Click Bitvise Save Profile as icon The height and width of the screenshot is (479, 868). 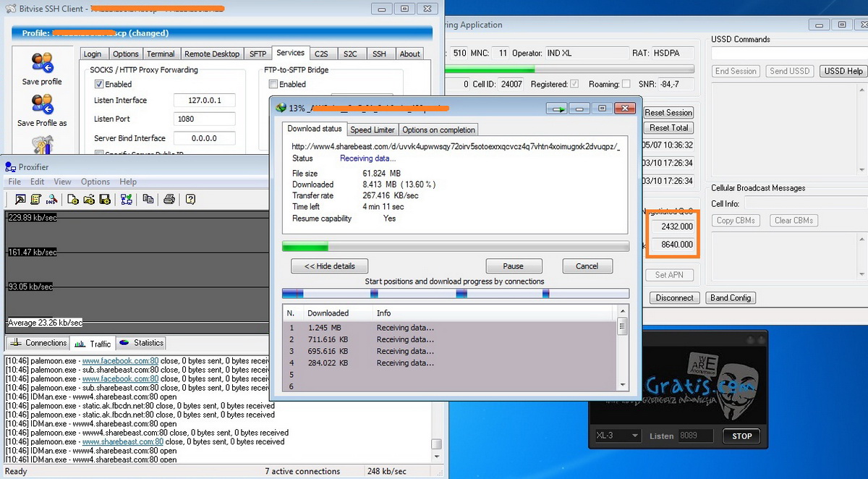(42, 105)
